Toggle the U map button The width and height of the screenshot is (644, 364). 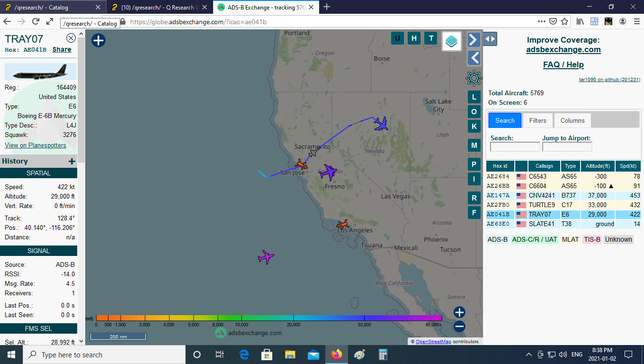click(x=397, y=38)
